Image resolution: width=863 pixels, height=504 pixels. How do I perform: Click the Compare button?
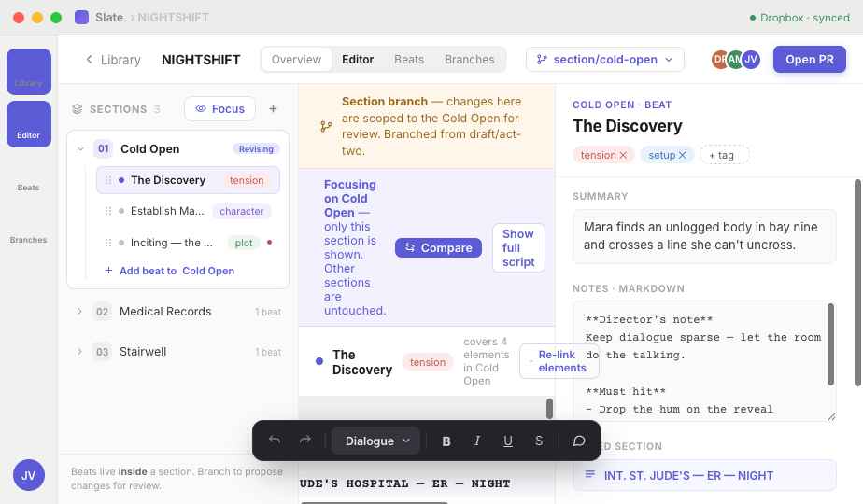438,247
